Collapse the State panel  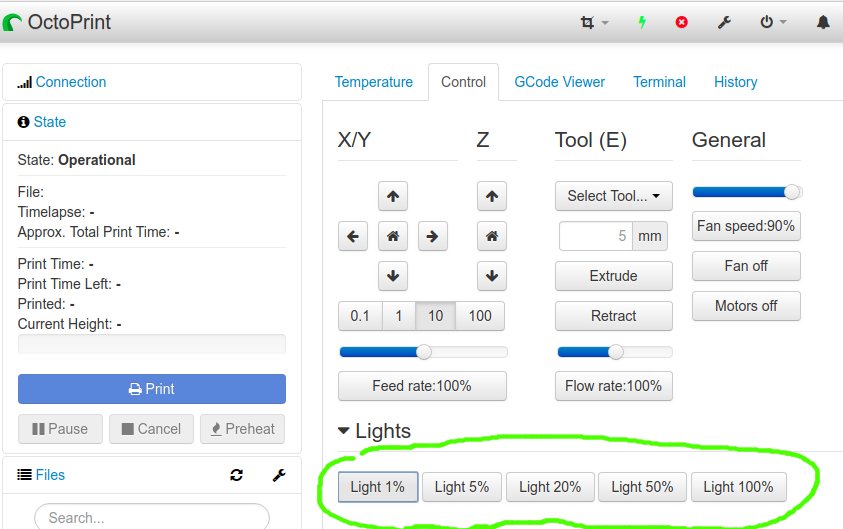pyautogui.click(x=49, y=122)
